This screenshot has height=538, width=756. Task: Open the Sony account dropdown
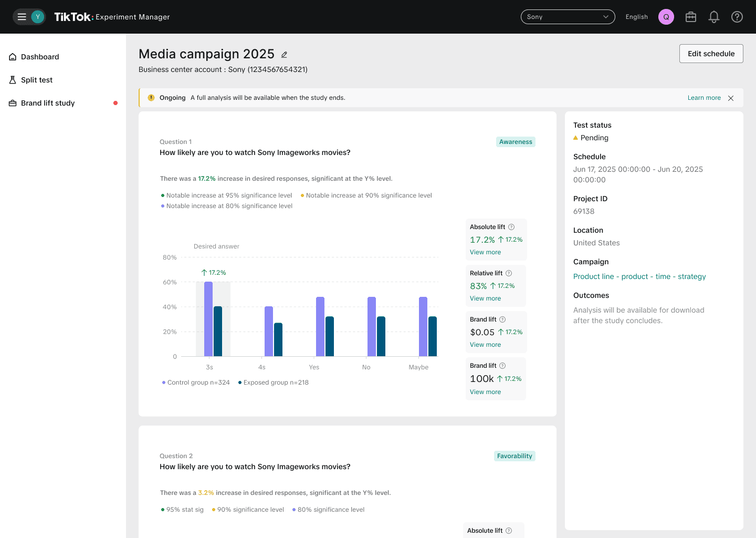[x=568, y=17]
